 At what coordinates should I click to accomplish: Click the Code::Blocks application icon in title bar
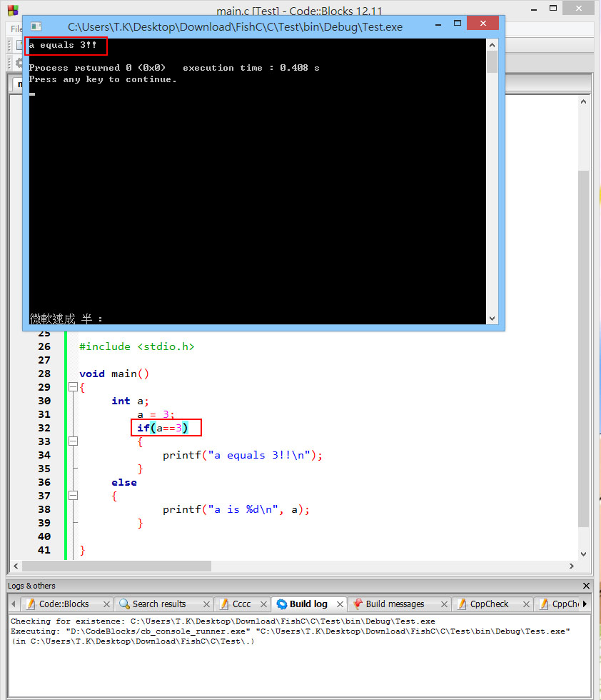pos(13,10)
